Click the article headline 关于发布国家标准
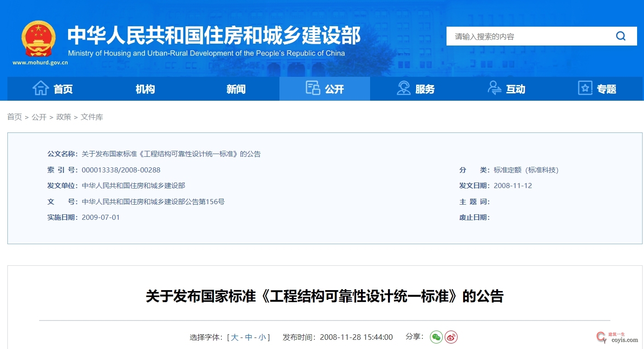 click(325, 296)
